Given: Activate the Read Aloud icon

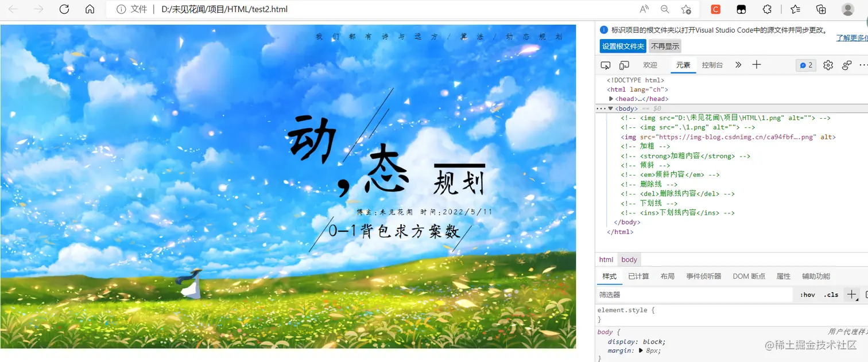Looking at the screenshot, I should [644, 9].
